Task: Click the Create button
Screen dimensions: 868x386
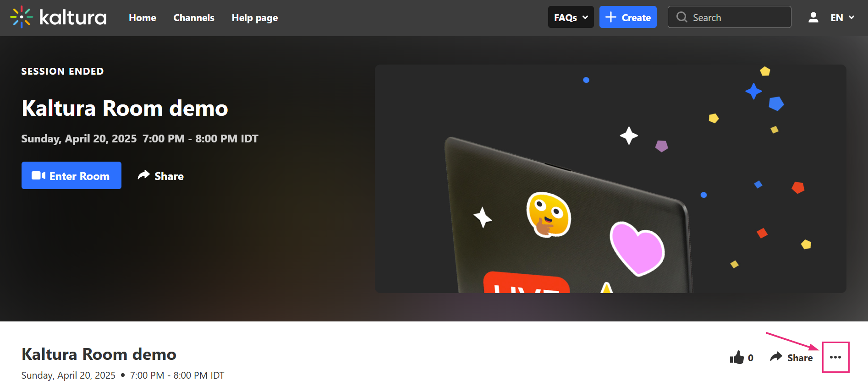Action: (628, 17)
